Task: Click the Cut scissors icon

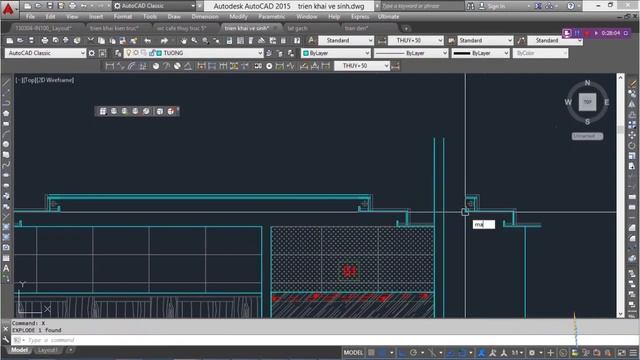Action: 91,40
